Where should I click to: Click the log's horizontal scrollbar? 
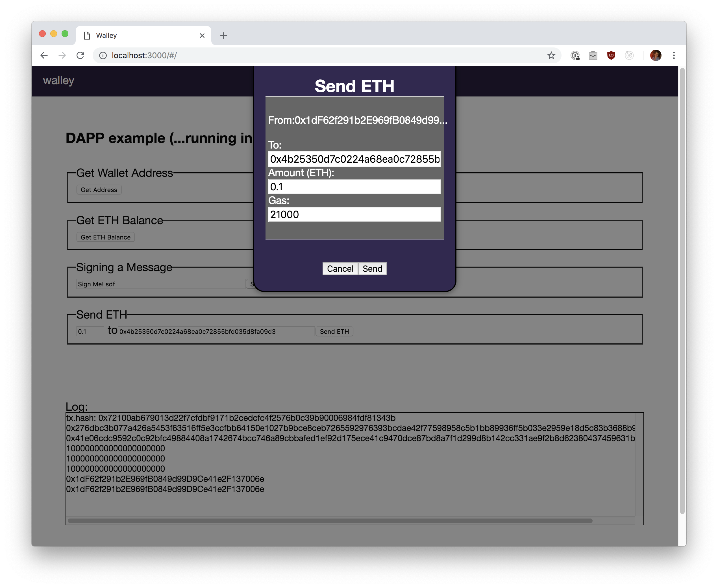[x=330, y=521]
